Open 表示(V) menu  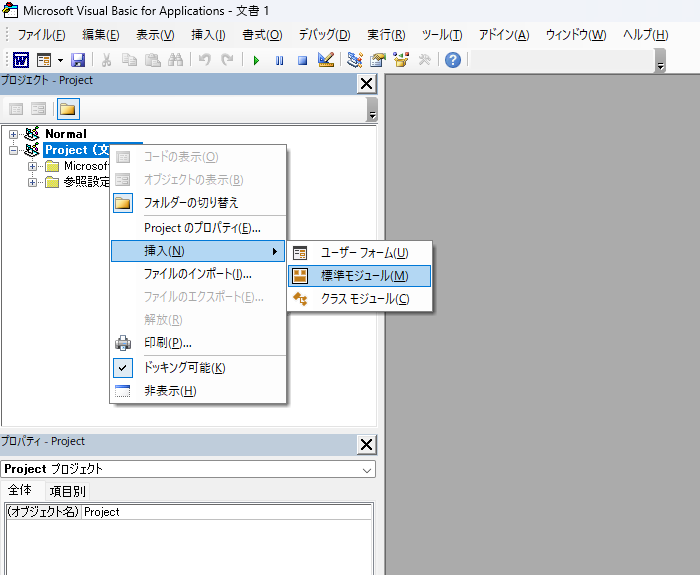coord(155,35)
